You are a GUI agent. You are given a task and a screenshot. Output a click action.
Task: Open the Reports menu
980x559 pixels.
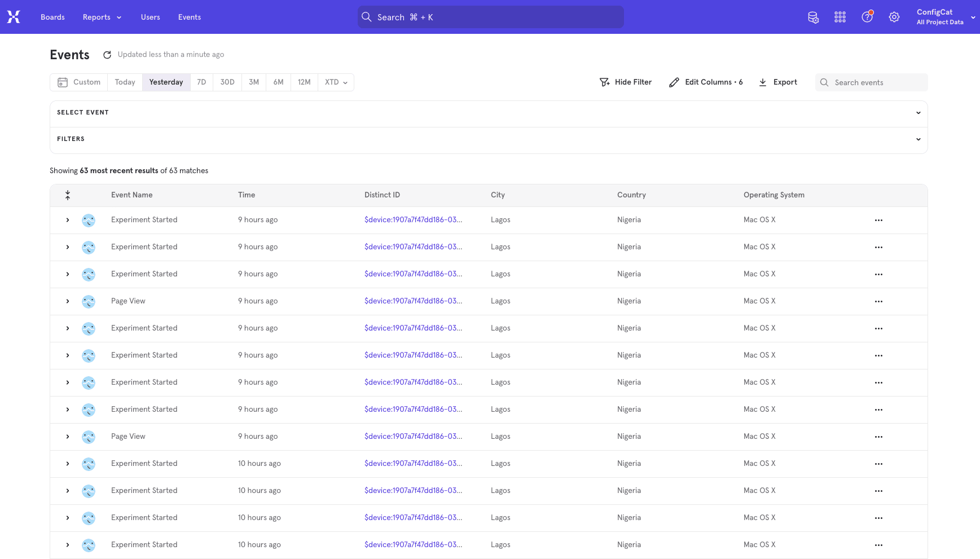[101, 17]
